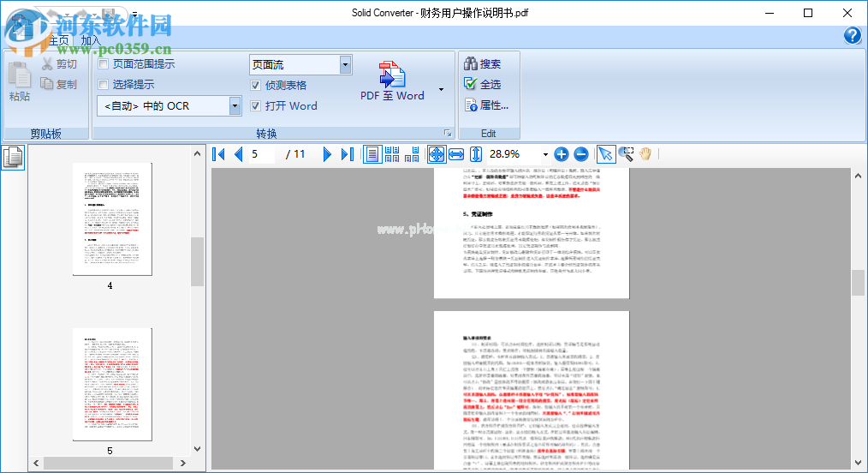The height and width of the screenshot is (473, 868).
Task: Click document view scroll up arrow
Action: pyautogui.click(x=858, y=177)
